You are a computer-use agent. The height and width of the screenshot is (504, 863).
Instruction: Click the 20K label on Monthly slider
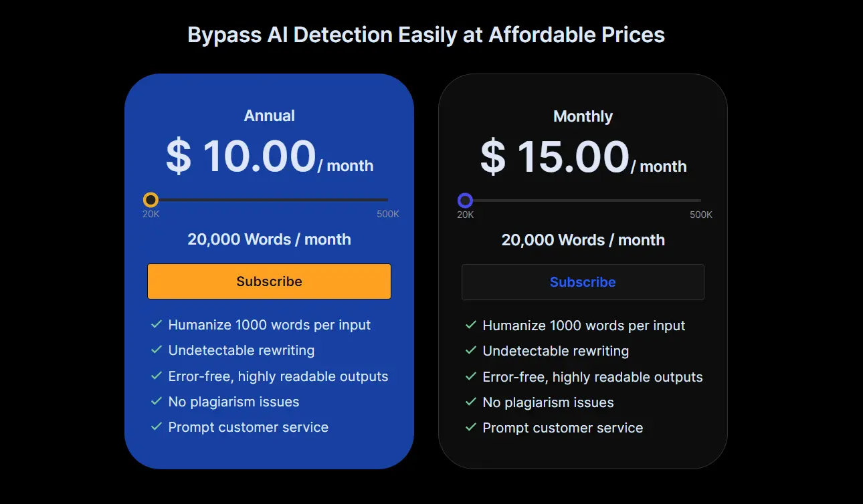click(x=466, y=215)
